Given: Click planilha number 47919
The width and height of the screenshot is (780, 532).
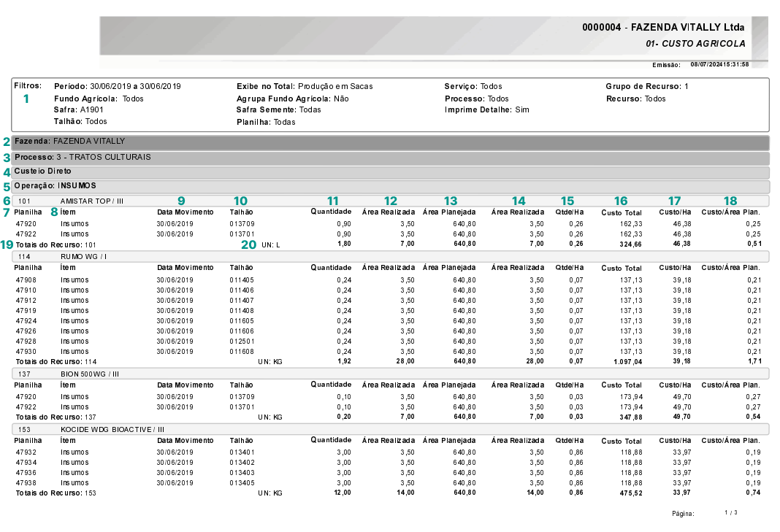Looking at the screenshot, I should [x=26, y=311].
